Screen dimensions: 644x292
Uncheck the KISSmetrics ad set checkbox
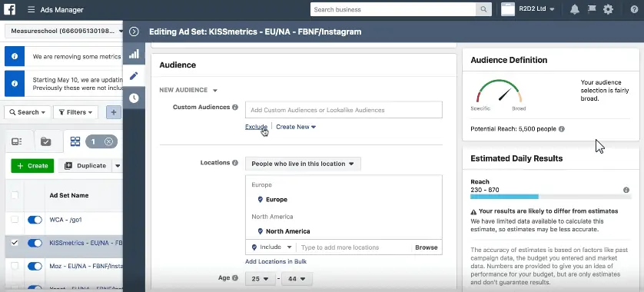pos(15,243)
